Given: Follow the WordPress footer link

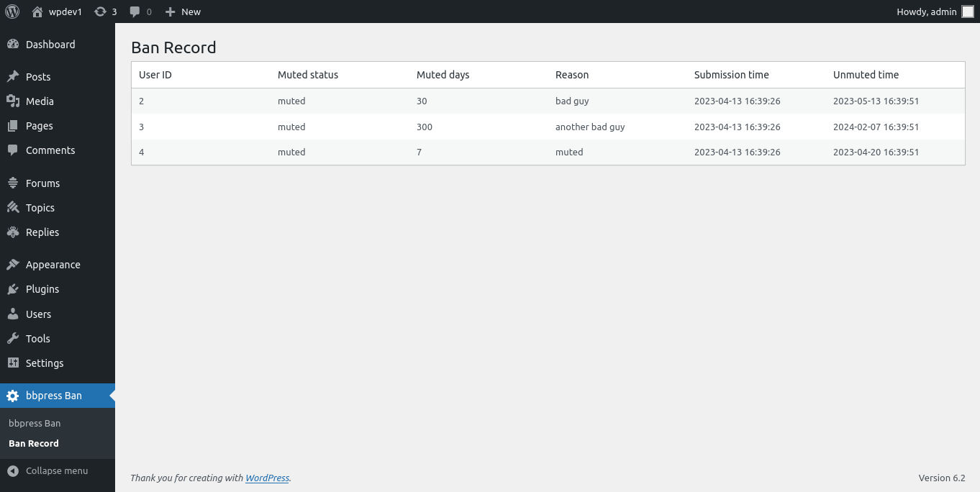Looking at the screenshot, I should [x=267, y=478].
